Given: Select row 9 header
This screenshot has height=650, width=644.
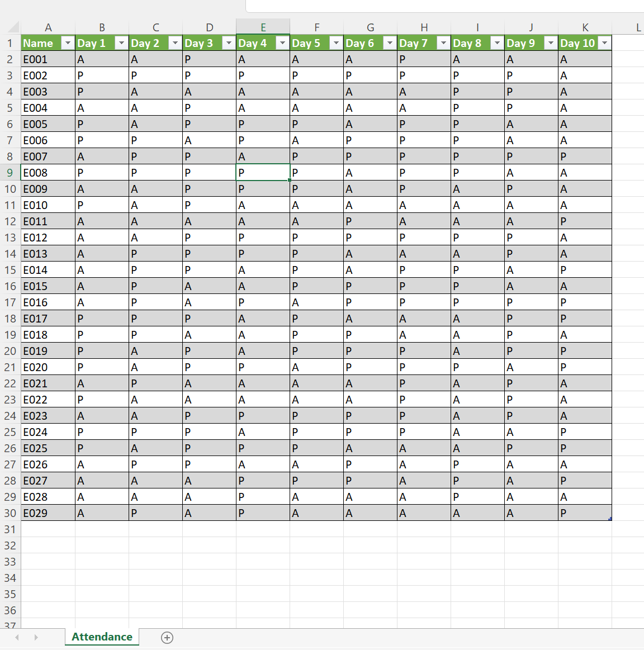Looking at the screenshot, I should tap(10, 173).
